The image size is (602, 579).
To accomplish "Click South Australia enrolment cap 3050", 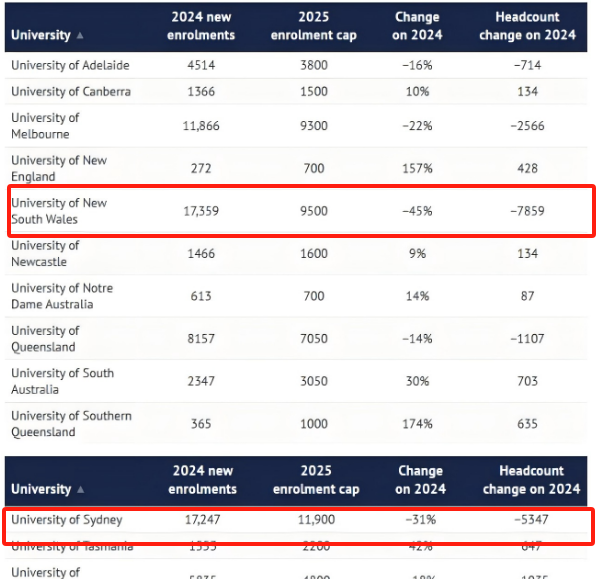I will [314, 382].
